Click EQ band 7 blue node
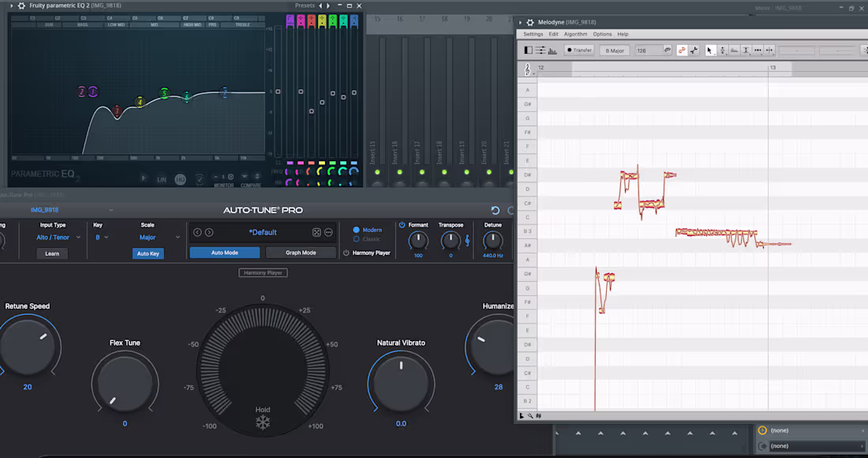This screenshot has height=458, width=868. [224, 92]
